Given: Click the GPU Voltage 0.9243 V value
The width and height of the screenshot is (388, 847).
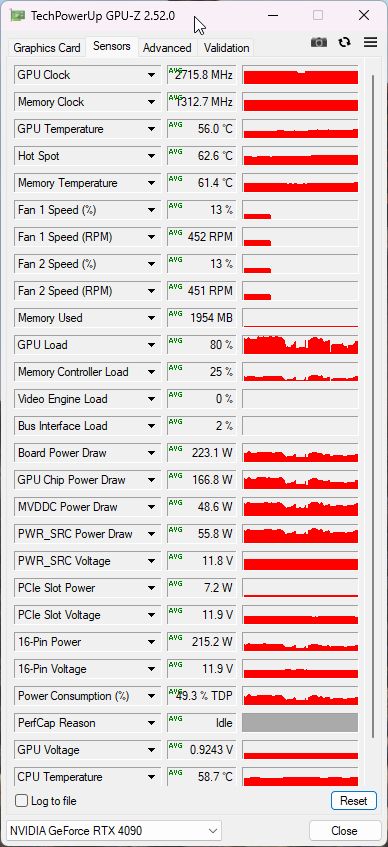Looking at the screenshot, I should [202, 750].
